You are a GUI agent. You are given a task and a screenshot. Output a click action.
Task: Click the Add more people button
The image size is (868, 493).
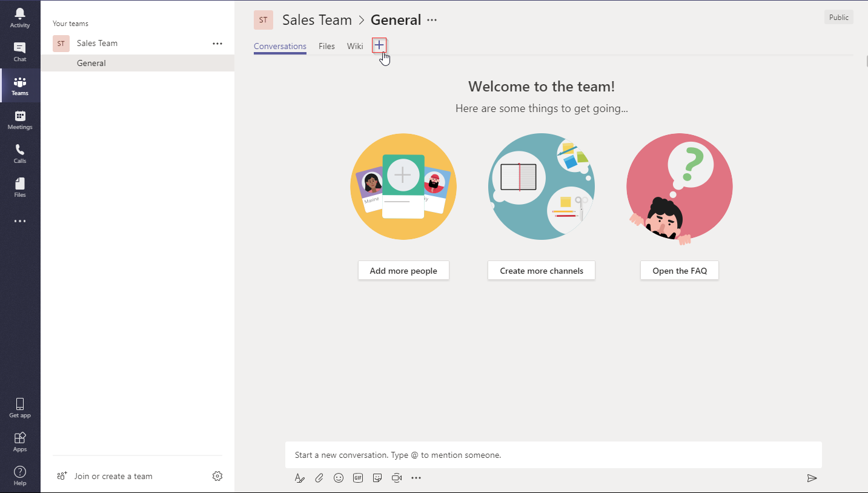tap(403, 271)
